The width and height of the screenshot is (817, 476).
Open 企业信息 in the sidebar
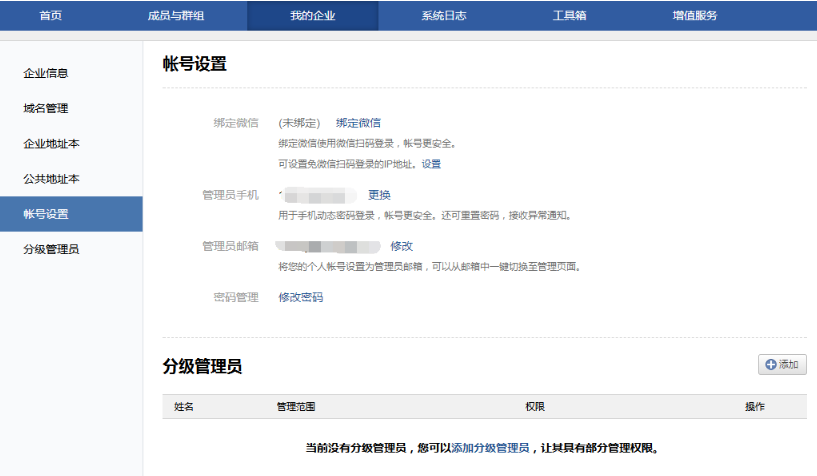click(x=46, y=73)
